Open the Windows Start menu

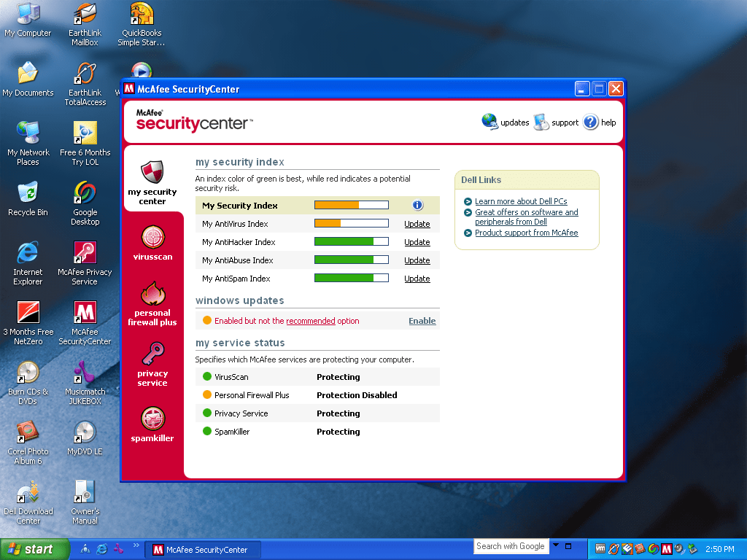[x=34, y=549]
